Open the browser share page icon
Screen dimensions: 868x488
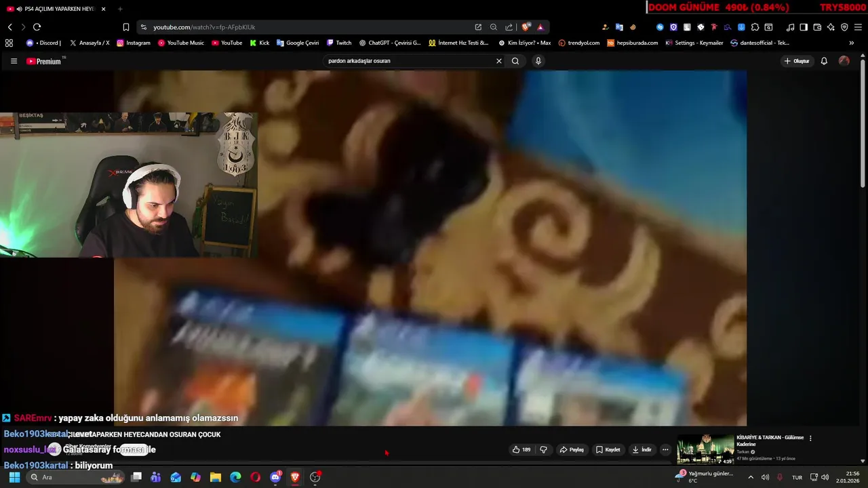[509, 27]
